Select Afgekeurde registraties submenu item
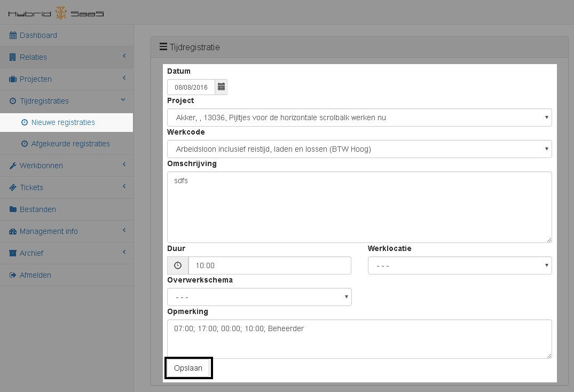This screenshot has height=392, width=574. click(70, 144)
